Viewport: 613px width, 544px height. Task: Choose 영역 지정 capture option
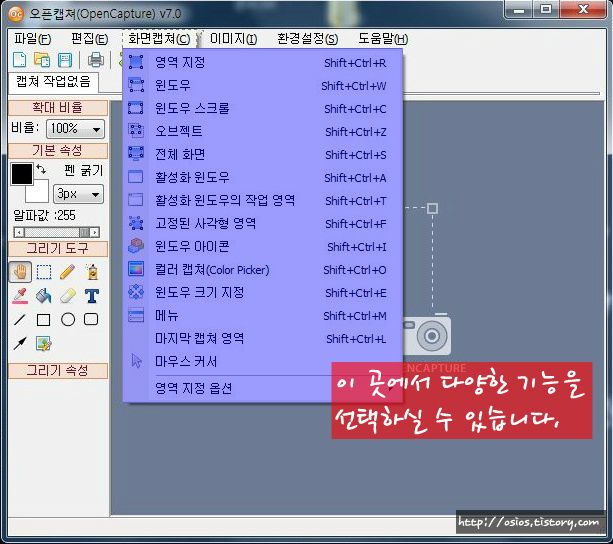pos(262,63)
